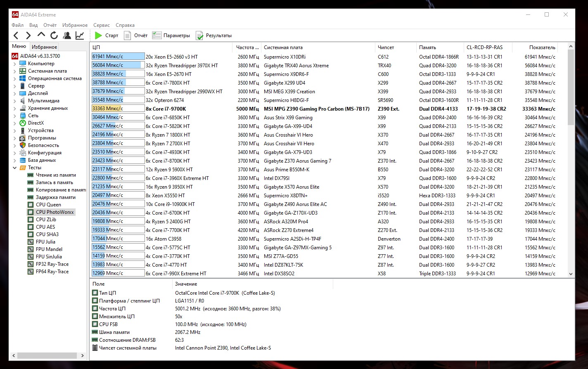This screenshot has height=369, width=588.
Task: Select the 8x Core i7-9700K result row
Action: 324,109
